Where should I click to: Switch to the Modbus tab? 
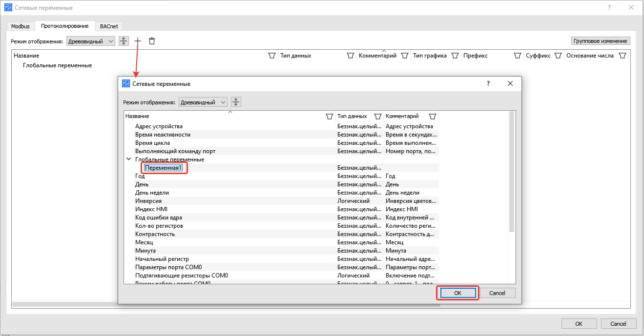tap(21, 26)
